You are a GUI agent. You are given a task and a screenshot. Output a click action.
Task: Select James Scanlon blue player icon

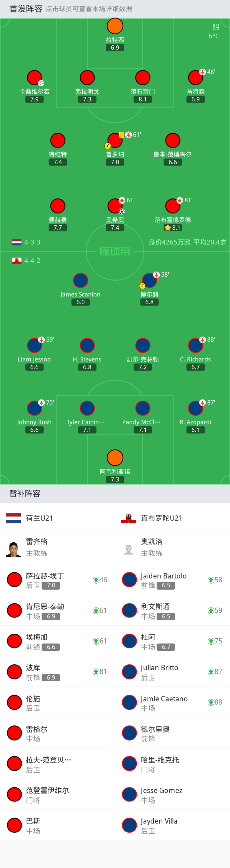[x=80, y=280]
